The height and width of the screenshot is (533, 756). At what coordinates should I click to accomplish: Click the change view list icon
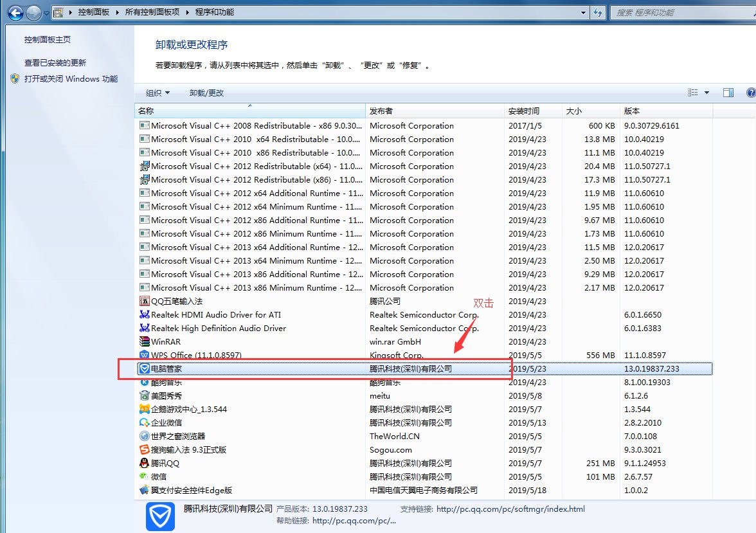click(694, 92)
